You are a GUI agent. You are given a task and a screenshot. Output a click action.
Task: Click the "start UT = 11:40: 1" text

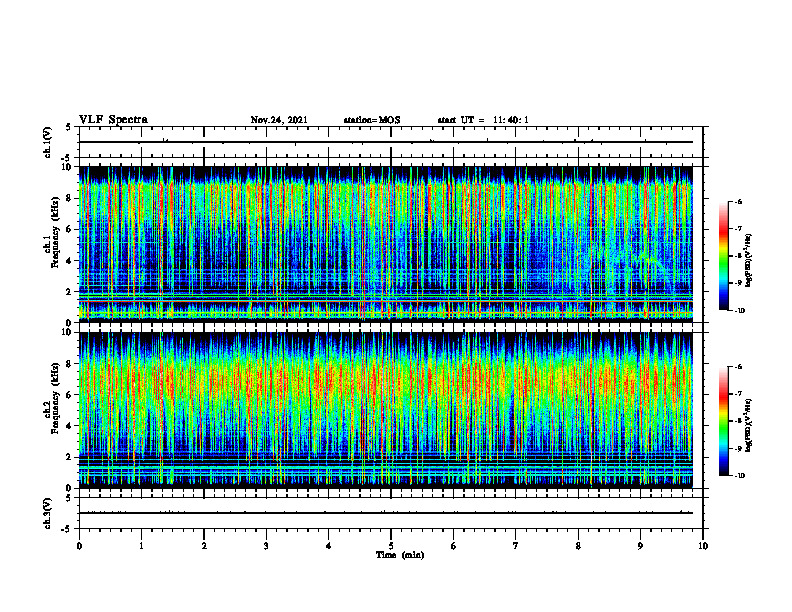point(483,120)
